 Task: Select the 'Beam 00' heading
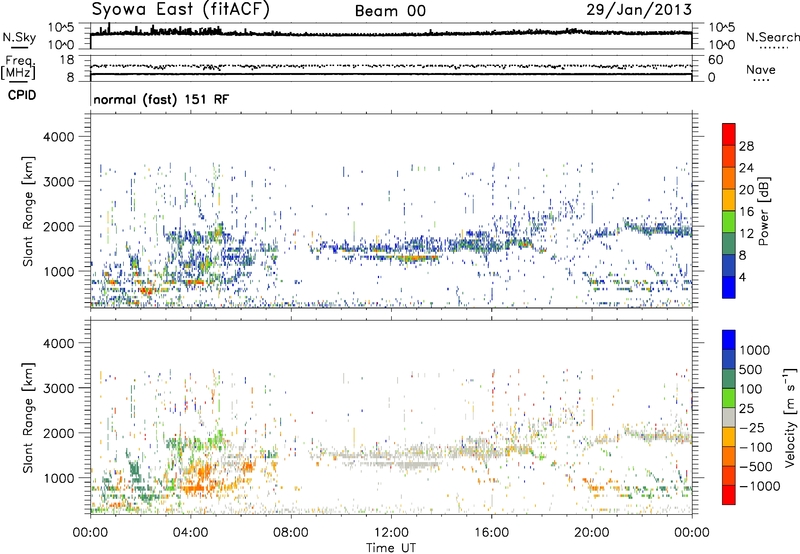390,11
